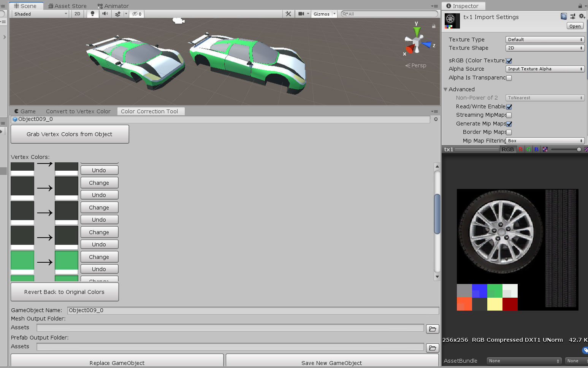Click the scene view tools icon
Screen dimensions: 588x368
point(288,14)
